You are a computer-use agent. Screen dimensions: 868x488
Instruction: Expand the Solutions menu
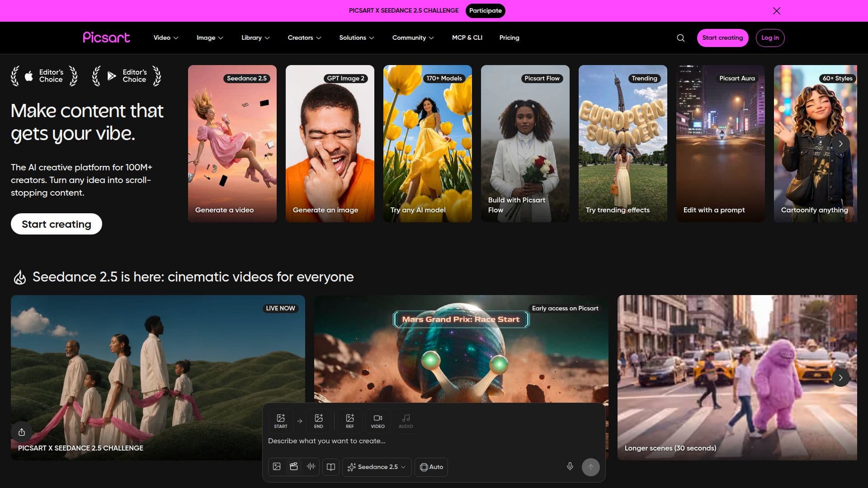pos(357,38)
